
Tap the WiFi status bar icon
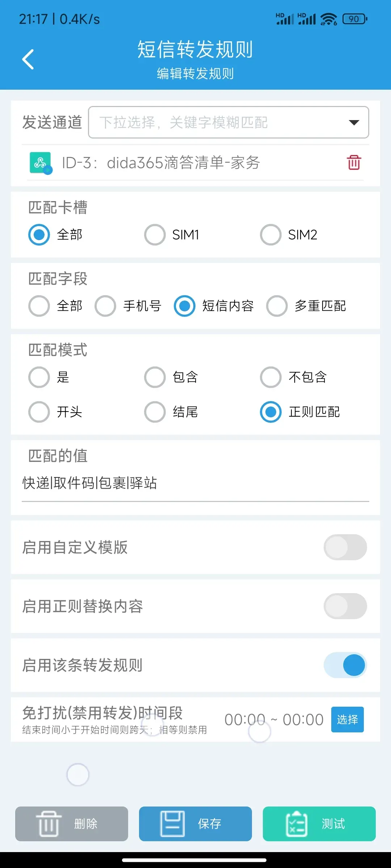pyautogui.click(x=328, y=19)
